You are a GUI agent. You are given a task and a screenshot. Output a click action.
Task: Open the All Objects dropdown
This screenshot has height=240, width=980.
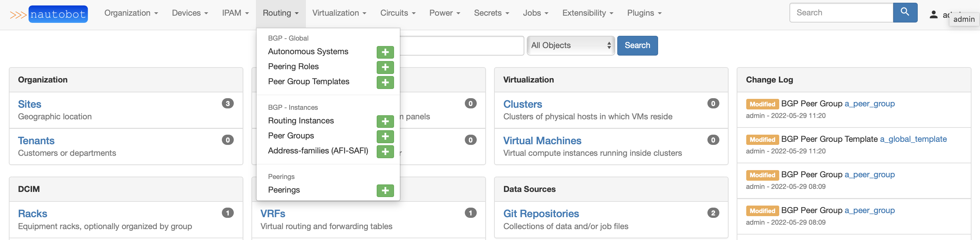coord(570,46)
